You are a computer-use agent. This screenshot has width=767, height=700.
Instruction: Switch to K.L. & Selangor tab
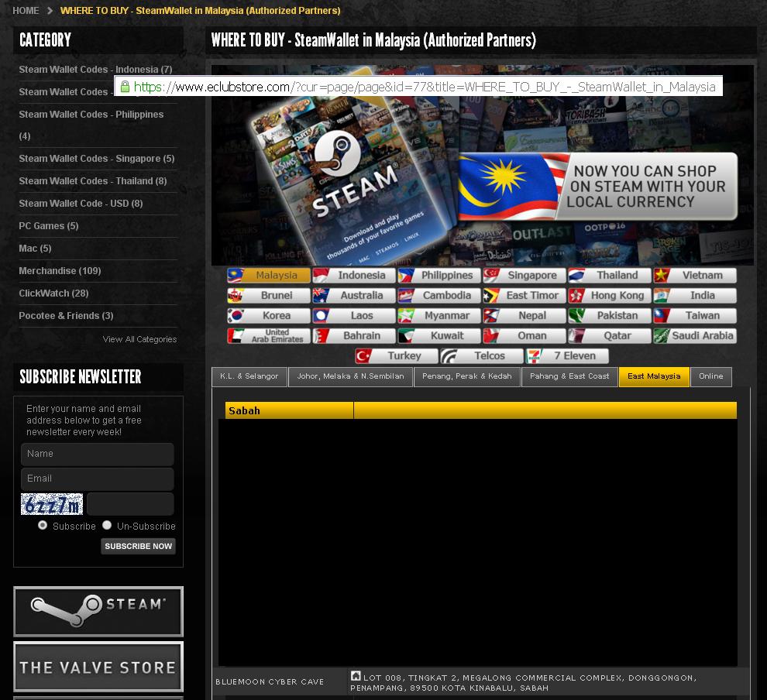(249, 376)
